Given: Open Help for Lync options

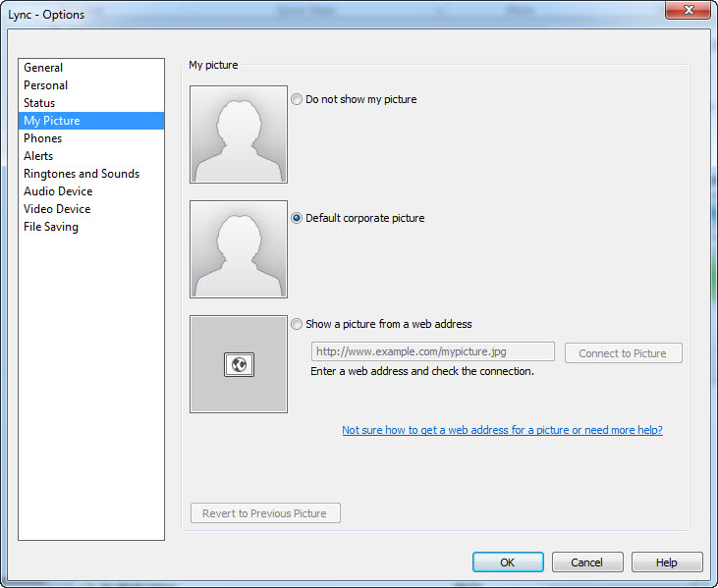Looking at the screenshot, I should pyautogui.click(x=667, y=562).
